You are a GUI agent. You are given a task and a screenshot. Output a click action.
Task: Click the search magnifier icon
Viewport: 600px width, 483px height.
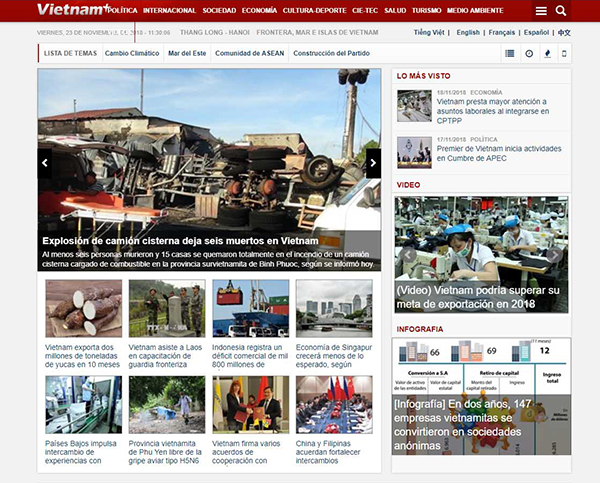561,11
